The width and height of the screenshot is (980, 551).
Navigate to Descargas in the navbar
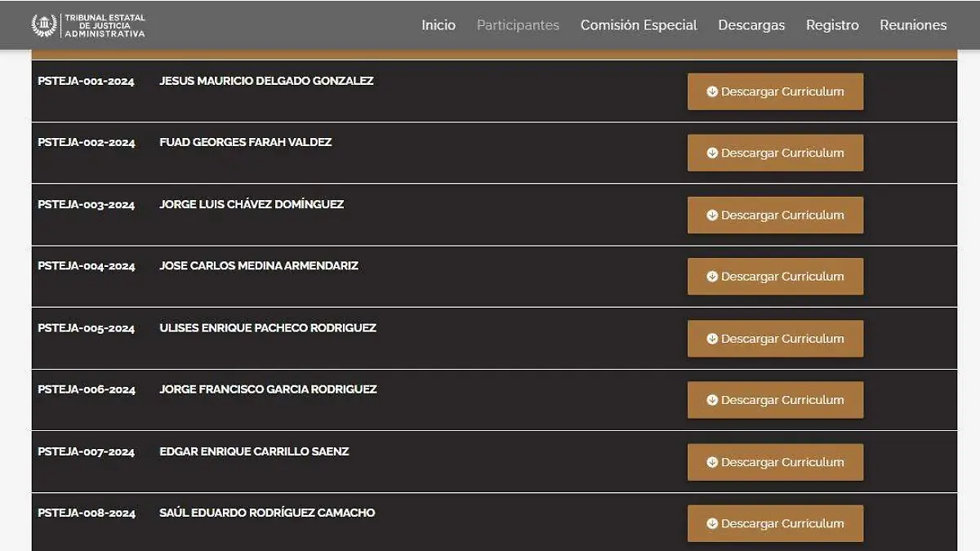pyautogui.click(x=751, y=25)
